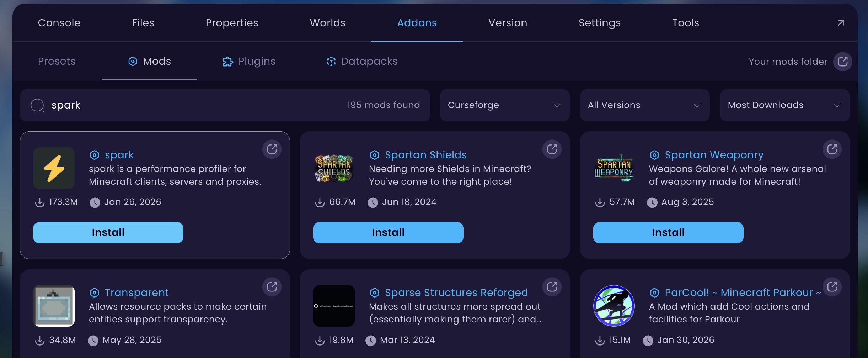Click the clock icon next to Mar 13, 2024
Screen dimensions: 868x358
coord(371,341)
